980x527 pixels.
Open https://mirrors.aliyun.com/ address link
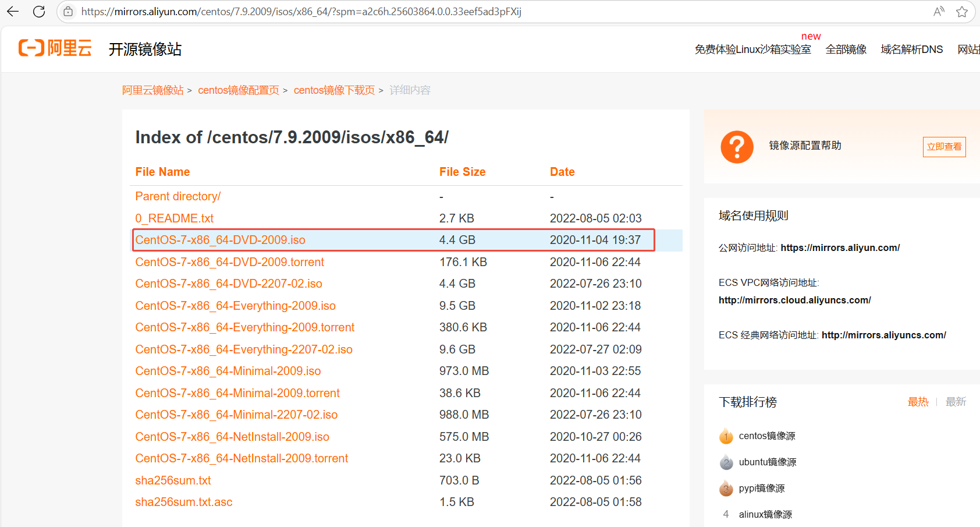(x=840, y=247)
